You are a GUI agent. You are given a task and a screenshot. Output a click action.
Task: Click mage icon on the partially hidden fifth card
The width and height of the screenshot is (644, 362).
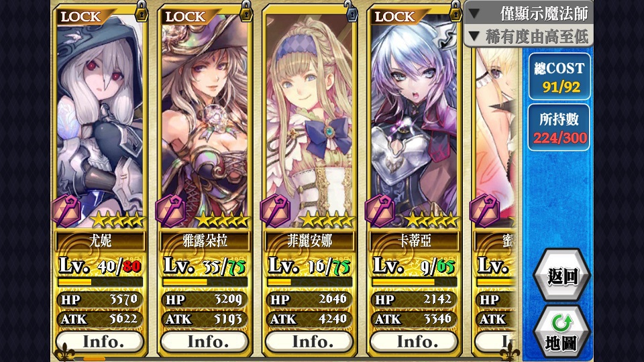pyautogui.click(x=486, y=211)
